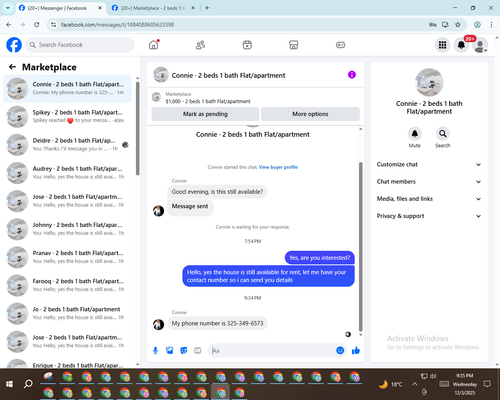Open Audrey conversation in list

(x=67, y=173)
